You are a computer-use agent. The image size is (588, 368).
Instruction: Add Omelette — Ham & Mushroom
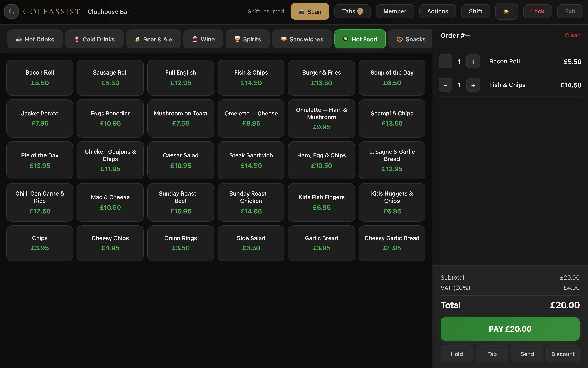321,118
